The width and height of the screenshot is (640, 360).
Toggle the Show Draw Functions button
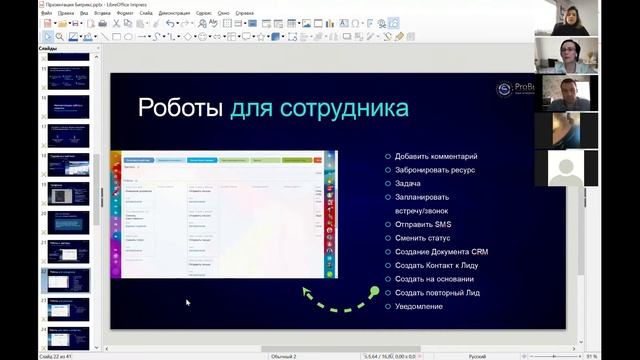(x=394, y=24)
